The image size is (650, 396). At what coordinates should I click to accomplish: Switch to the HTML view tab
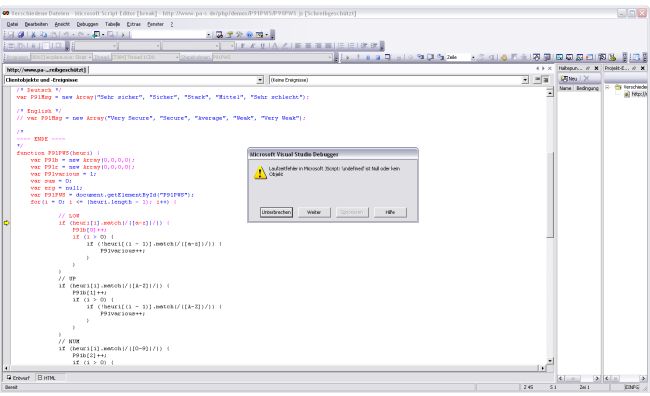46,378
